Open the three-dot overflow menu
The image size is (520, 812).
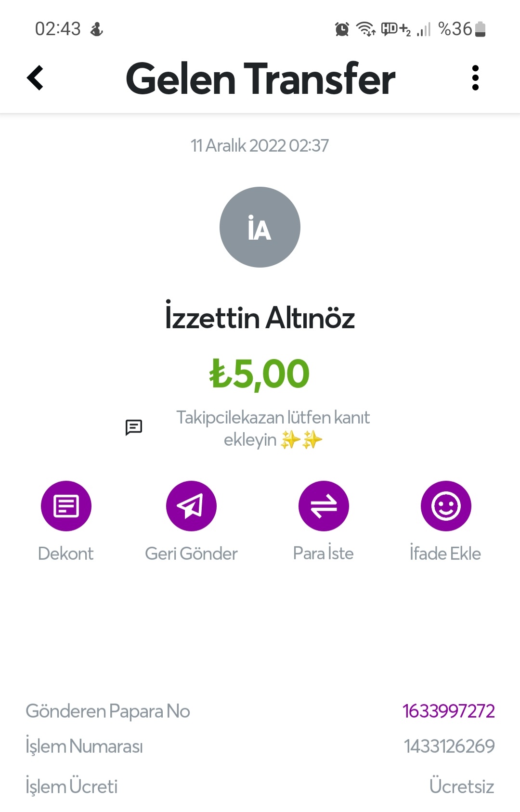475,78
